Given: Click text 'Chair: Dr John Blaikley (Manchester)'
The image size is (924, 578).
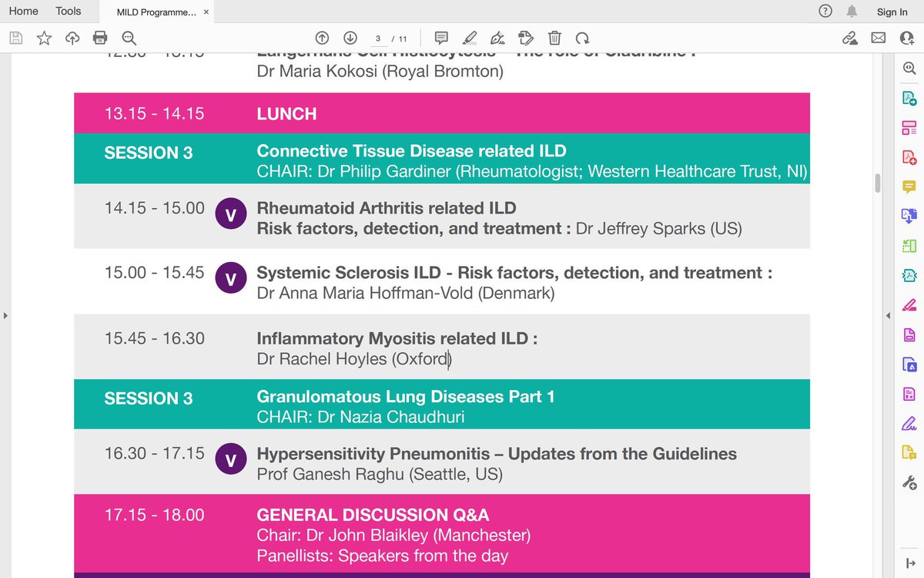Looking at the screenshot, I should 393,535.
